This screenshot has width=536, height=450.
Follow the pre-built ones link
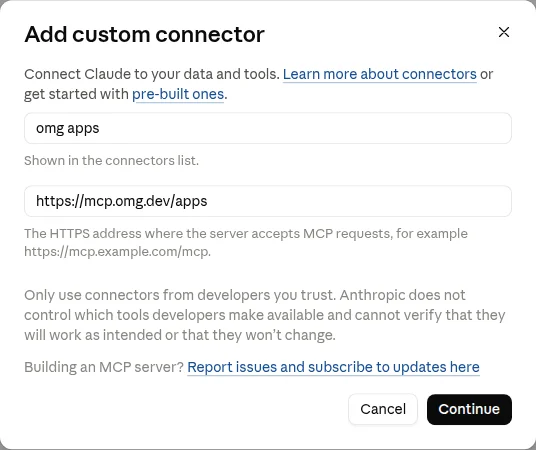tap(178, 94)
